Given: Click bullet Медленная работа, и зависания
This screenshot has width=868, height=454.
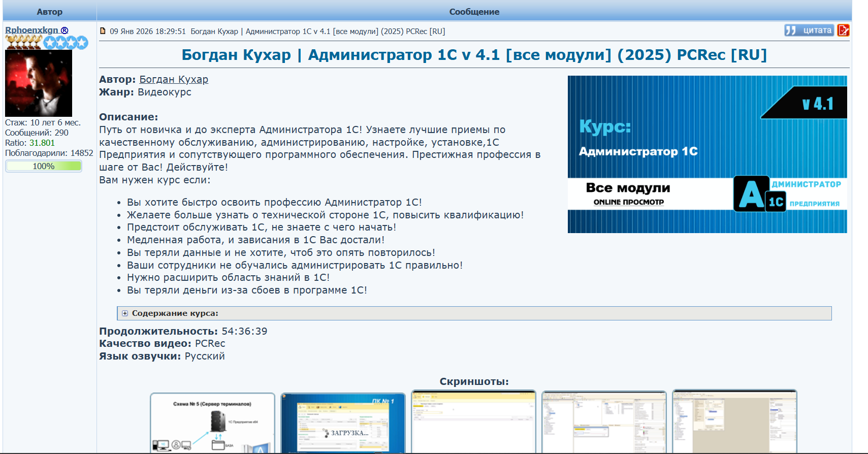Looking at the screenshot, I should [x=256, y=240].
